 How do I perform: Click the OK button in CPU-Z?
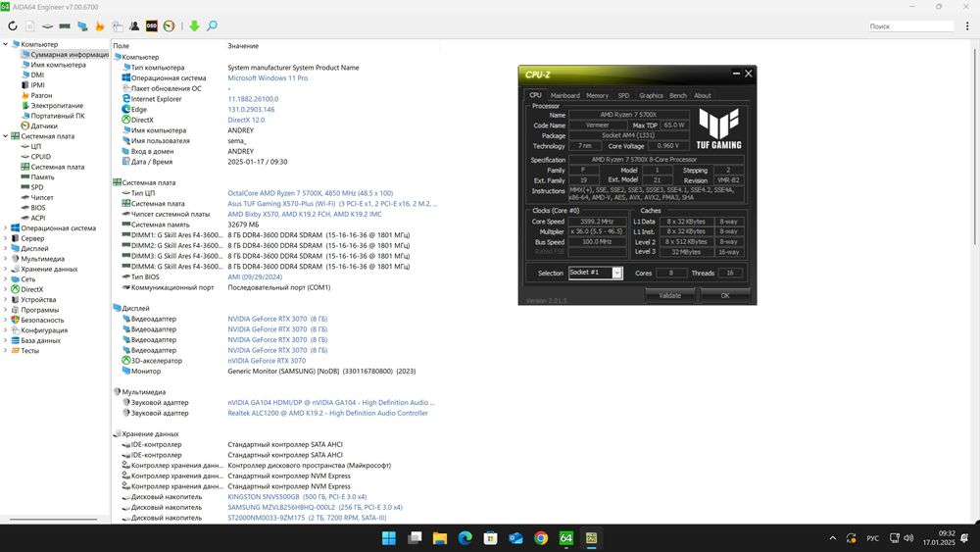725,296
